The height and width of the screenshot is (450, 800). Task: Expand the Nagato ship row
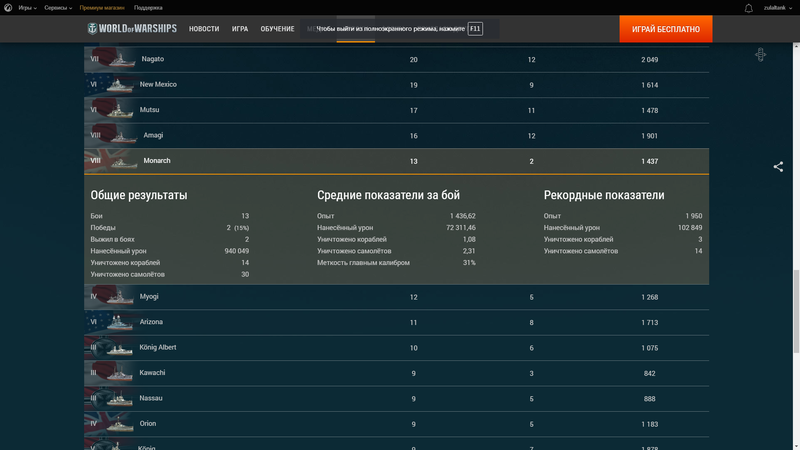(396, 59)
